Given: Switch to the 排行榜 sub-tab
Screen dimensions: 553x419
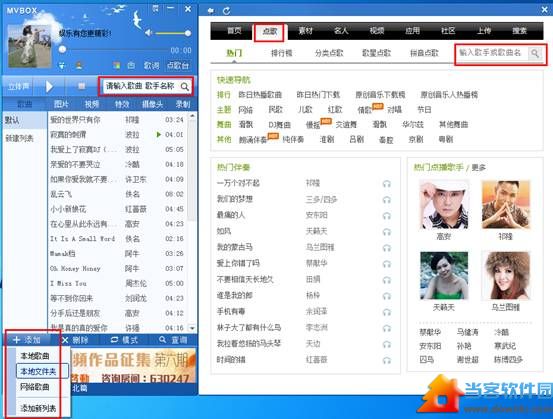Looking at the screenshot, I should click(281, 53).
